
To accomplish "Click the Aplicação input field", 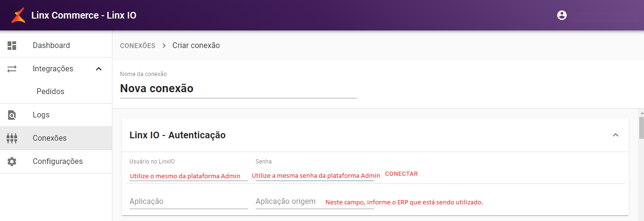I will (x=188, y=202).
